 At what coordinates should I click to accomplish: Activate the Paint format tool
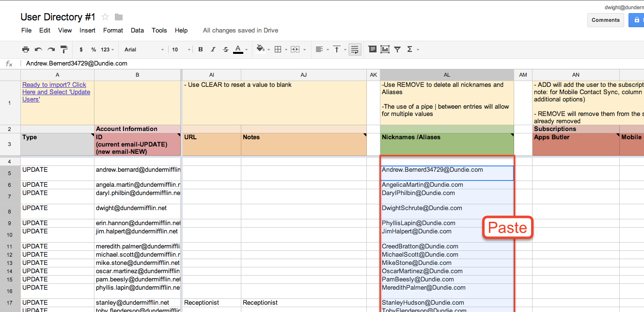click(x=63, y=49)
